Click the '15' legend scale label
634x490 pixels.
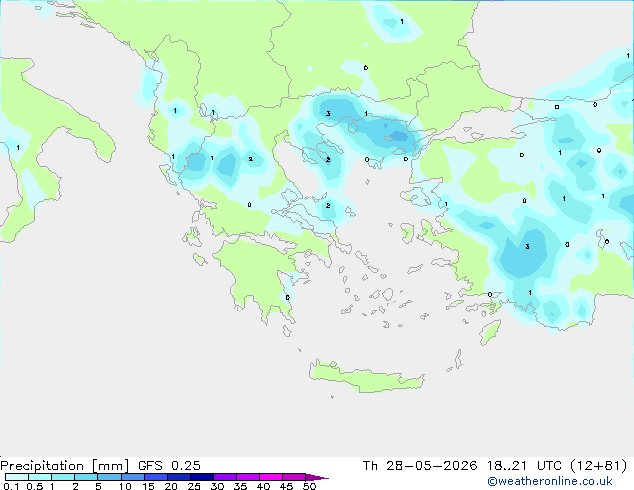point(148,486)
